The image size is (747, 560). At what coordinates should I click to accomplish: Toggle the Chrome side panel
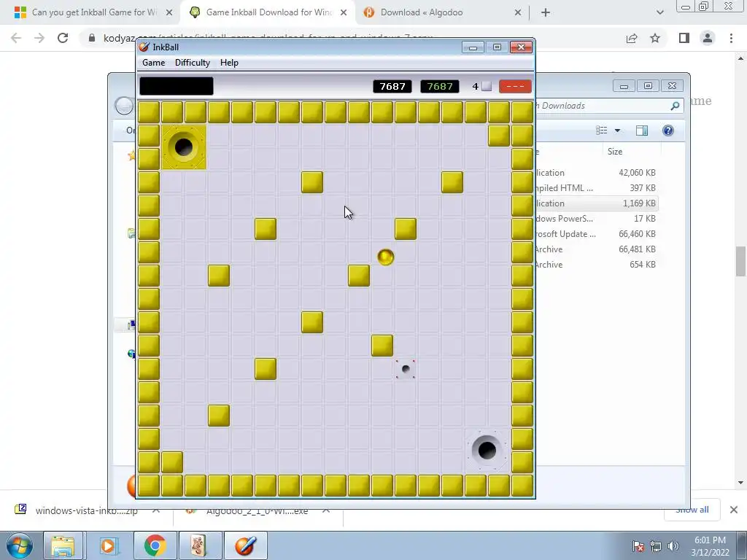[x=684, y=38]
